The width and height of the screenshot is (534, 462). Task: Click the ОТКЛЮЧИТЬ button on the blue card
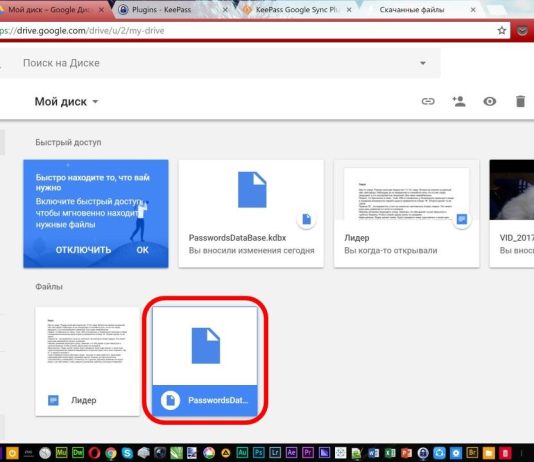coord(83,250)
